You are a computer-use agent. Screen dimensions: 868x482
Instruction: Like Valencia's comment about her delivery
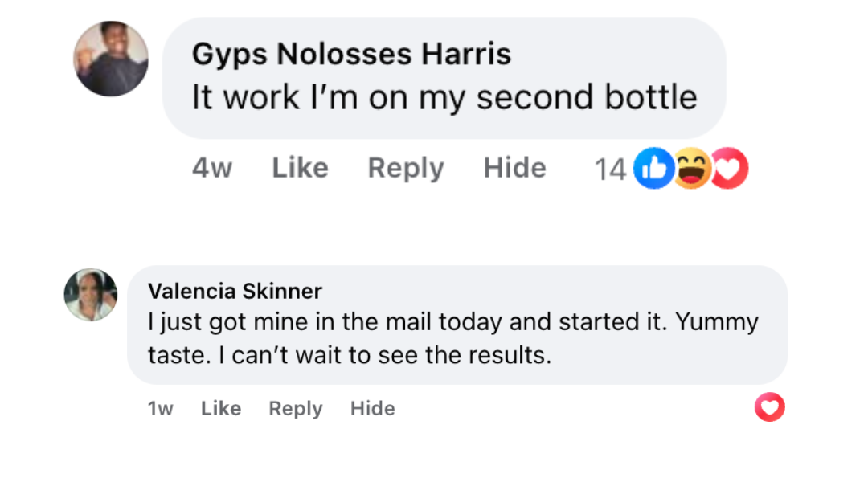(x=220, y=408)
